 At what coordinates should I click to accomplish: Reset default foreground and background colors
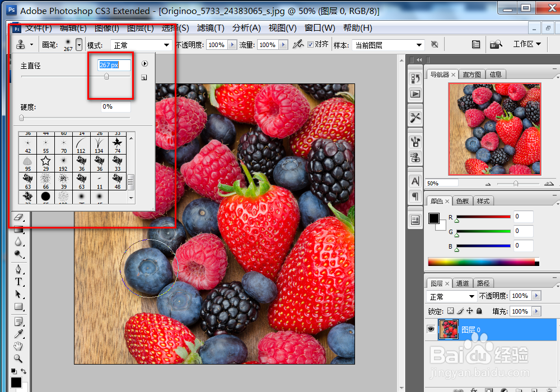pyautogui.click(x=13, y=371)
